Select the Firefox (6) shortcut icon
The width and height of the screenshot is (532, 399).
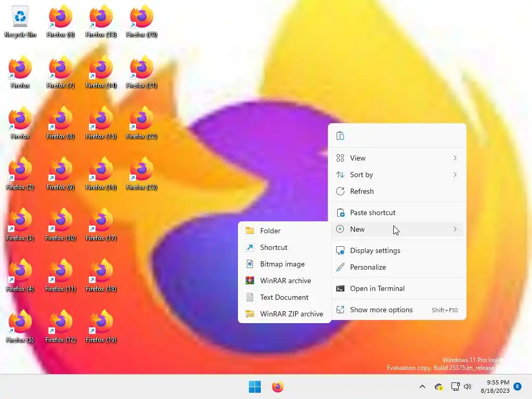click(60, 21)
